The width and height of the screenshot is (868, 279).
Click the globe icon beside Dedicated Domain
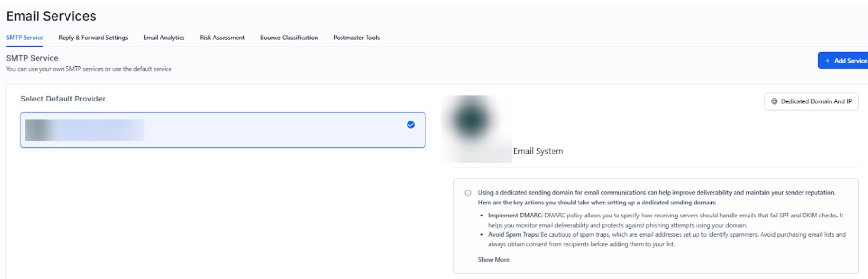pyautogui.click(x=775, y=101)
